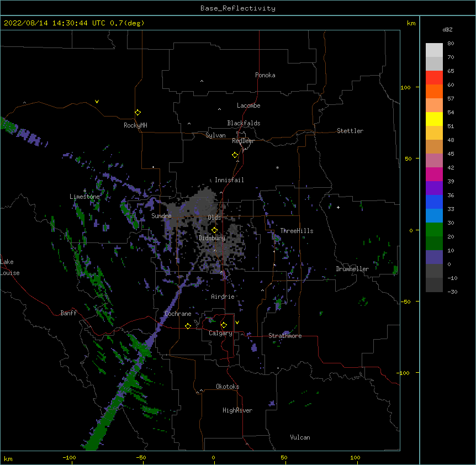Click the Limestone label
Image resolution: width=476 pixels, height=465 pixels.
click(84, 197)
